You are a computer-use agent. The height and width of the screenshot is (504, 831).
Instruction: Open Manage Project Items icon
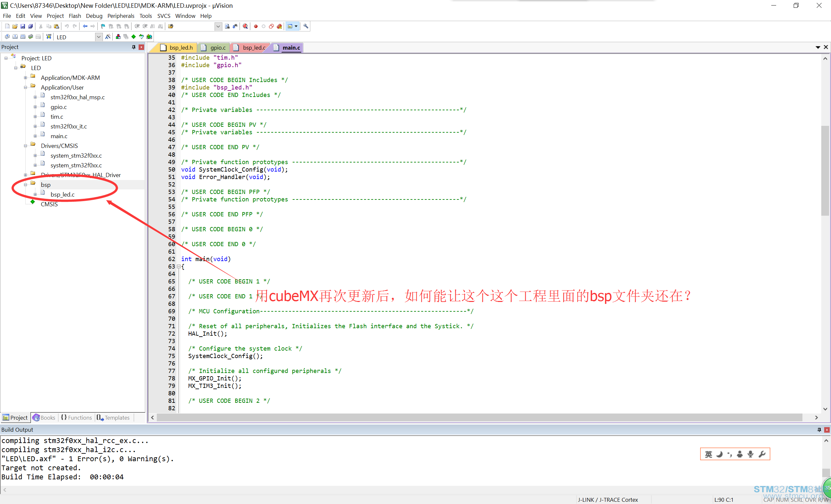(x=118, y=37)
